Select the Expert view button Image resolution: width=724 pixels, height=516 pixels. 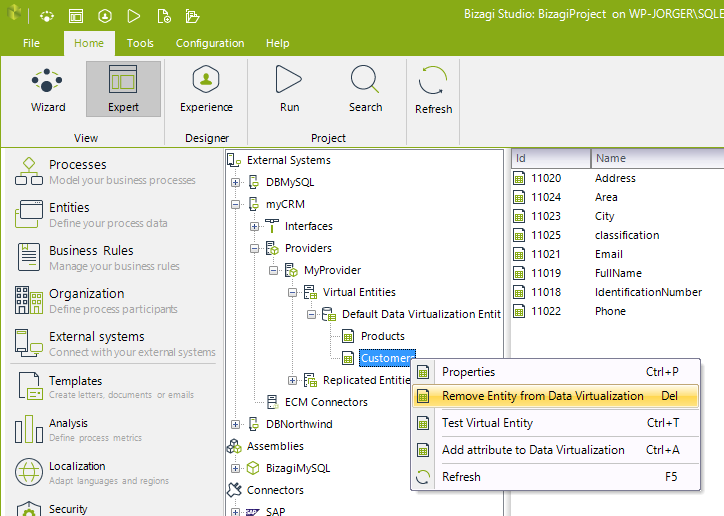[x=123, y=89]
